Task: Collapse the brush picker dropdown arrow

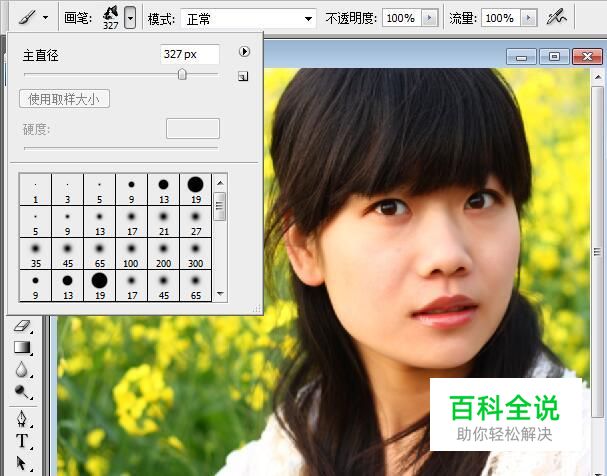Action: pos(130,18)
